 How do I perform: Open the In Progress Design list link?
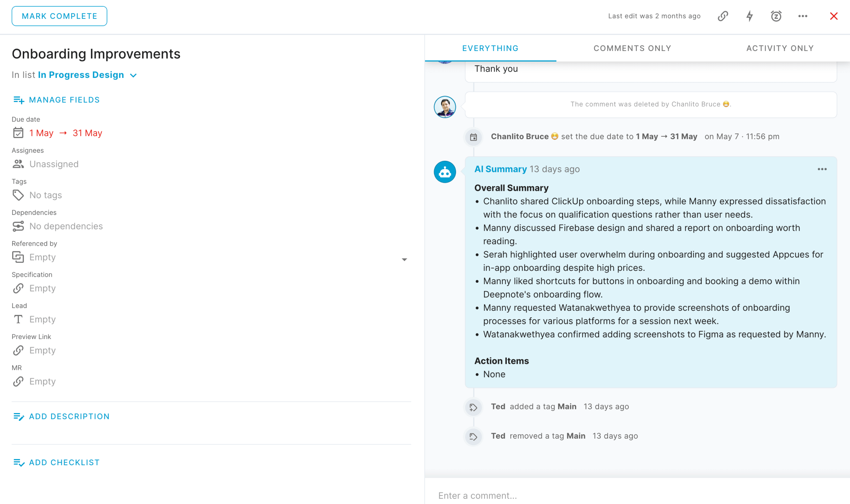(81, 75)
